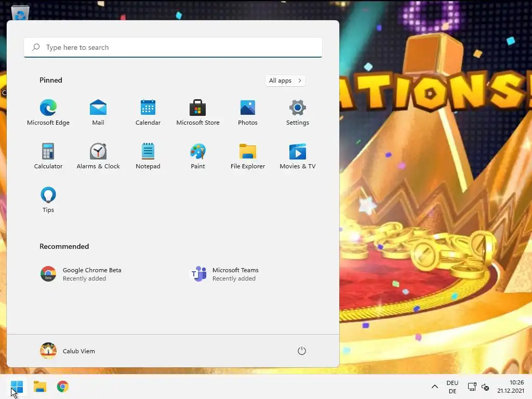Open the Paint app
Screen dimensions: 532x399
[x=198, y=156]
